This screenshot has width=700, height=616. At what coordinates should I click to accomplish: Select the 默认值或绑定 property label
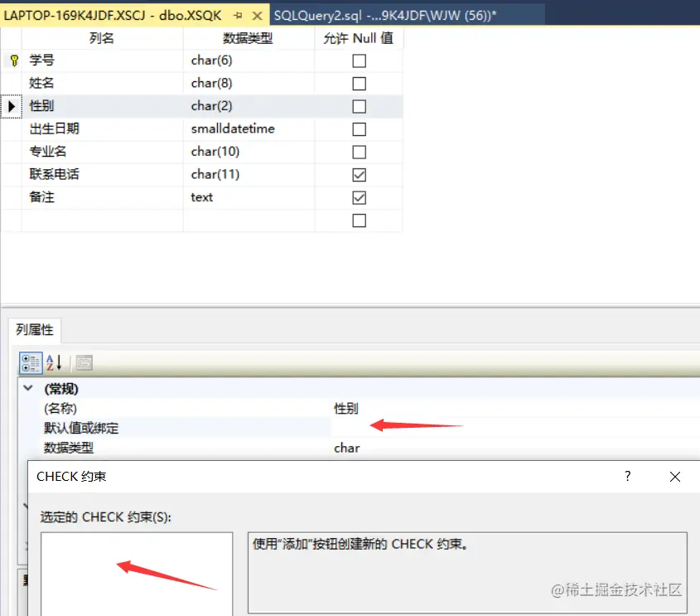point(81,428)
